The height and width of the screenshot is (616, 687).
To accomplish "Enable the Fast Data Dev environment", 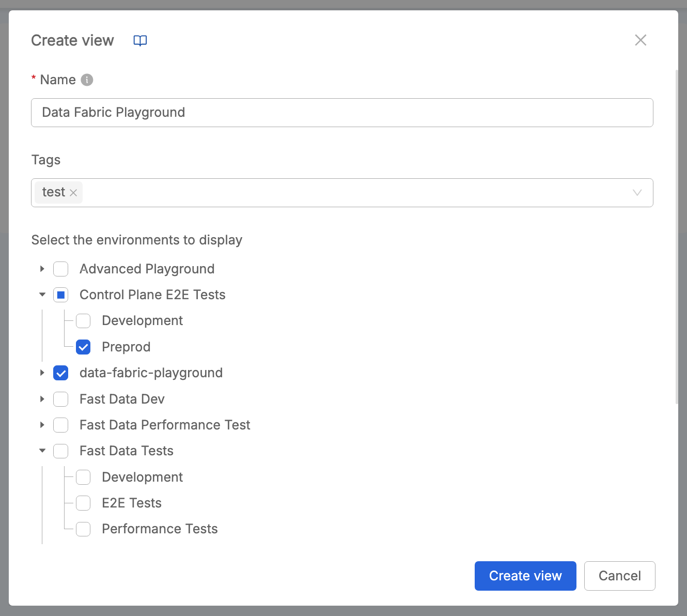I will (60, 399).
